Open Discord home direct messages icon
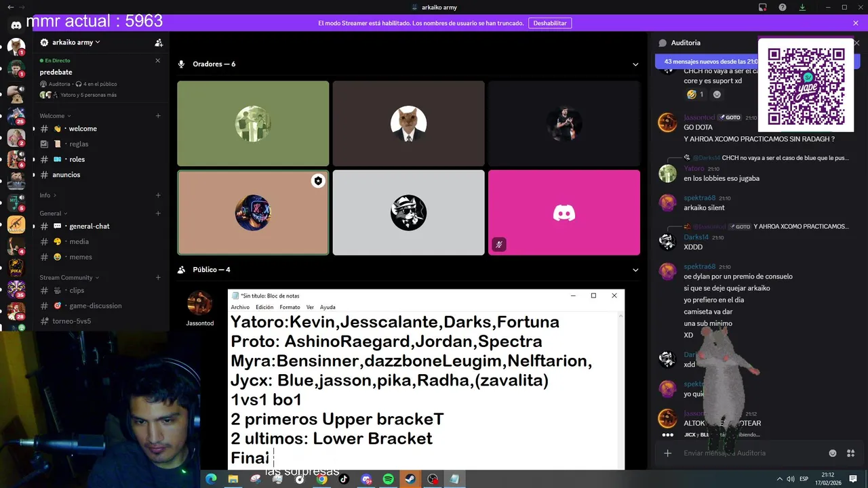Viewport: 868px width, 488px height. pos(16,25)
